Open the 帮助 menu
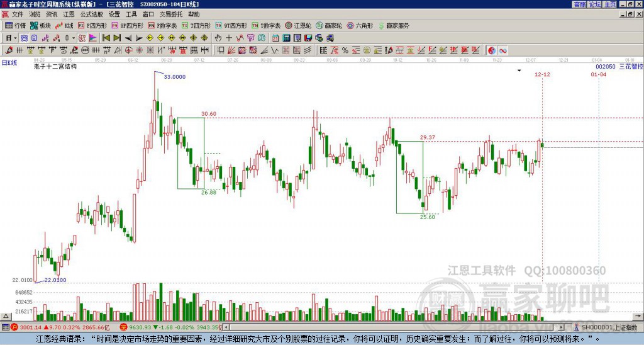The height and width of the screenshot is (345, 644). pyautogui.click(x=194, y=14)
